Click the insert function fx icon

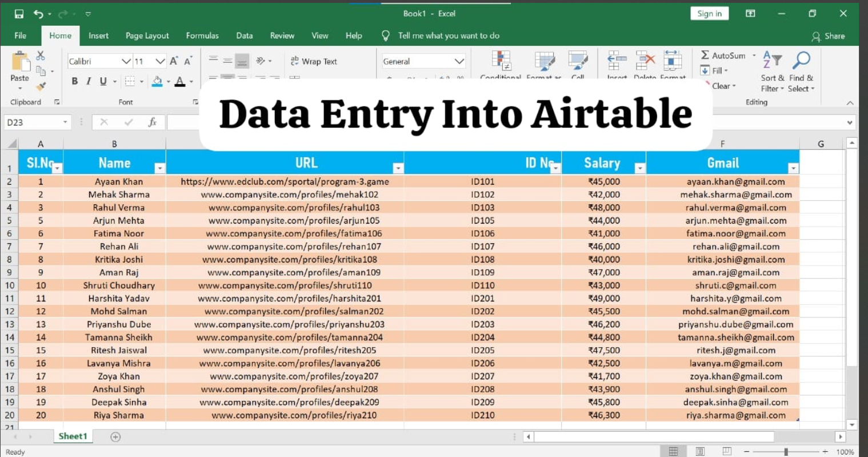[153, 122]
